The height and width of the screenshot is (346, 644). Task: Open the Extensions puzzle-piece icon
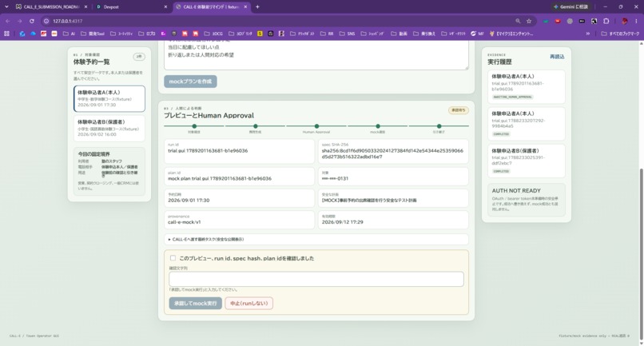[x=606, y=21]
